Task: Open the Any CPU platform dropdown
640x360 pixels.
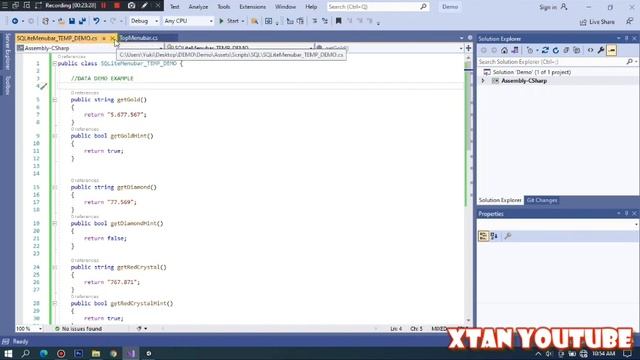Action: (x=188, y=21)
